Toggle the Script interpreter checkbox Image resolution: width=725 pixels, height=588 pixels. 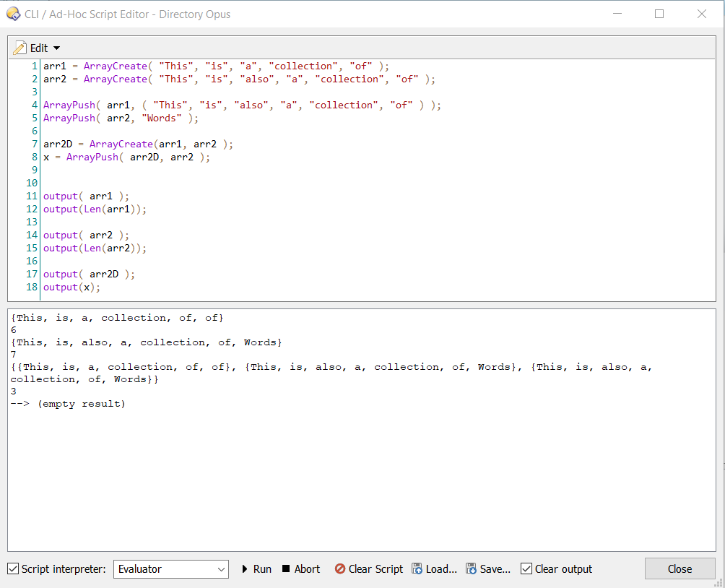[x=13, y=568]
